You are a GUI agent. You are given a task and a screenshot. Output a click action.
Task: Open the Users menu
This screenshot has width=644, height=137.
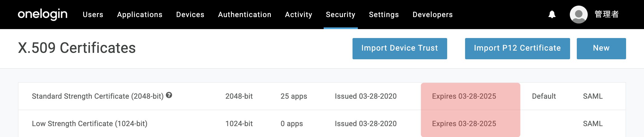pos(93,15)
